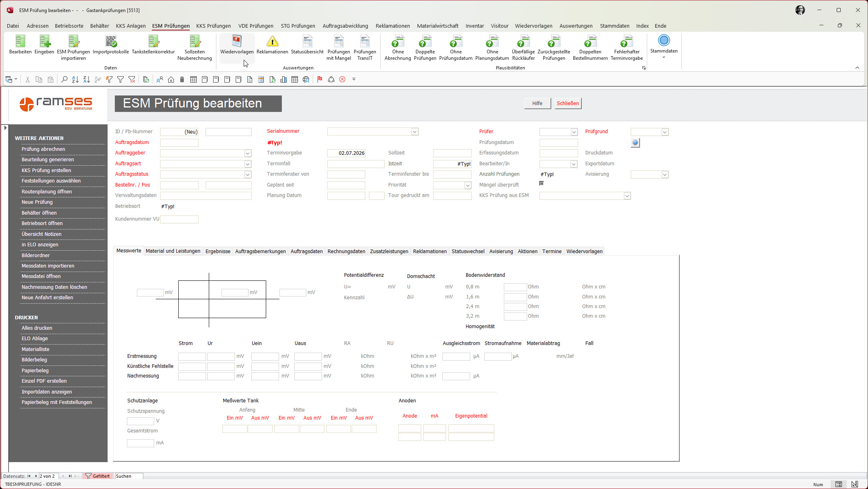Run Doppelte Prüfungen plausibility check
This screenshot has width=868, height=489.
coord(425,48)
